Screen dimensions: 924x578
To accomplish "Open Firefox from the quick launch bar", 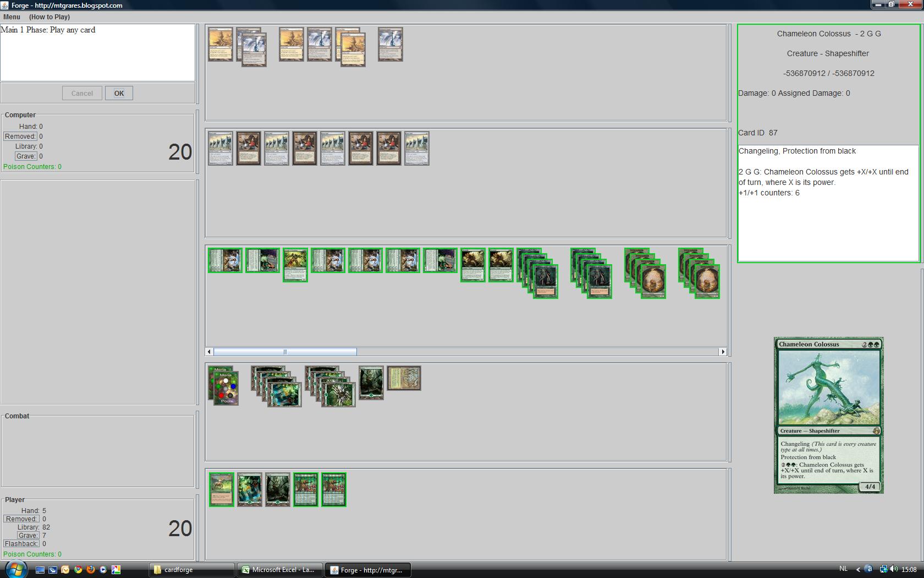I will coord(91,570).
